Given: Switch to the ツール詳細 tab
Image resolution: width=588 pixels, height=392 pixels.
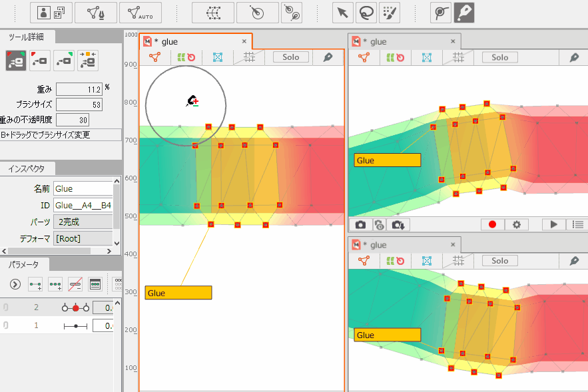Looking at the screenshot, I should [x=27, y=37].
